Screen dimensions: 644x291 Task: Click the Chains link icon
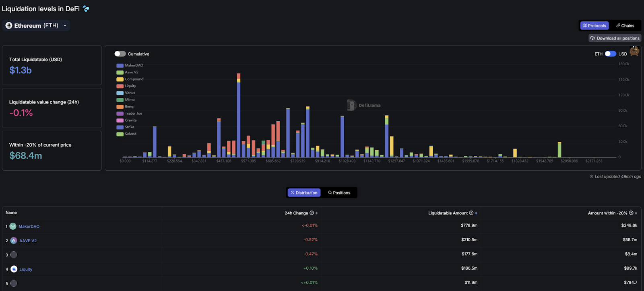coord(618,25)
